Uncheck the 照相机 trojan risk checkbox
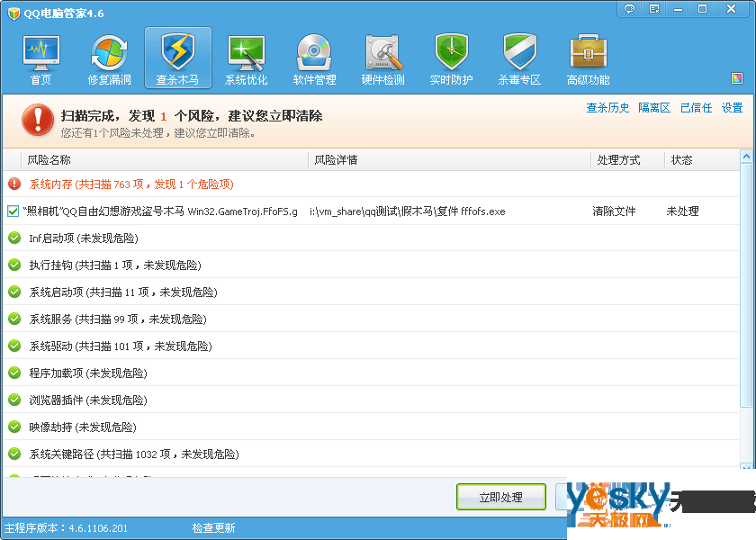Viewport: 756px width, 540px height. [x=13, y=211]
